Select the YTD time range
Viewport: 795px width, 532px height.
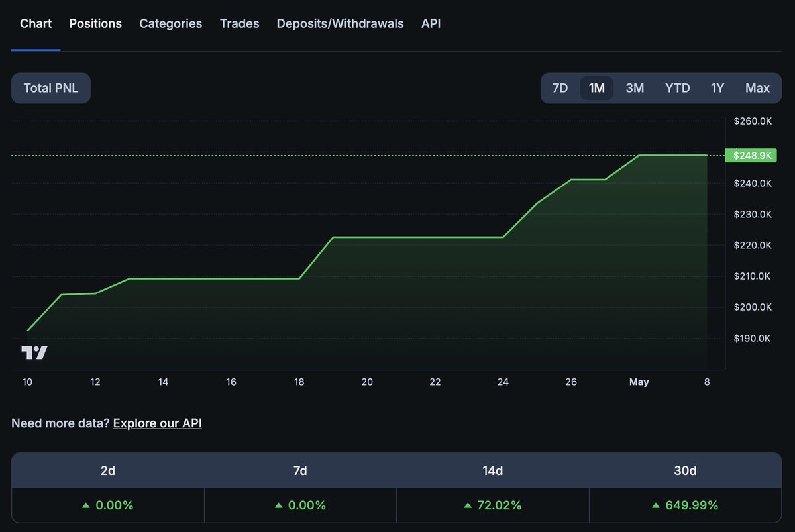coord(677,88)
